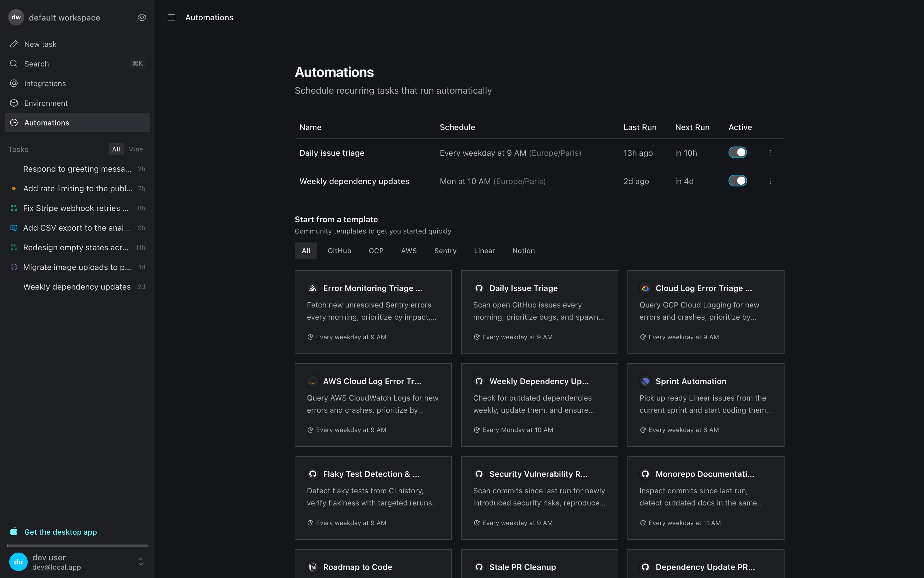The width and height of the screenshot is (924, 578).
Task: Click the dw workspace avatar
Action: 16,17
